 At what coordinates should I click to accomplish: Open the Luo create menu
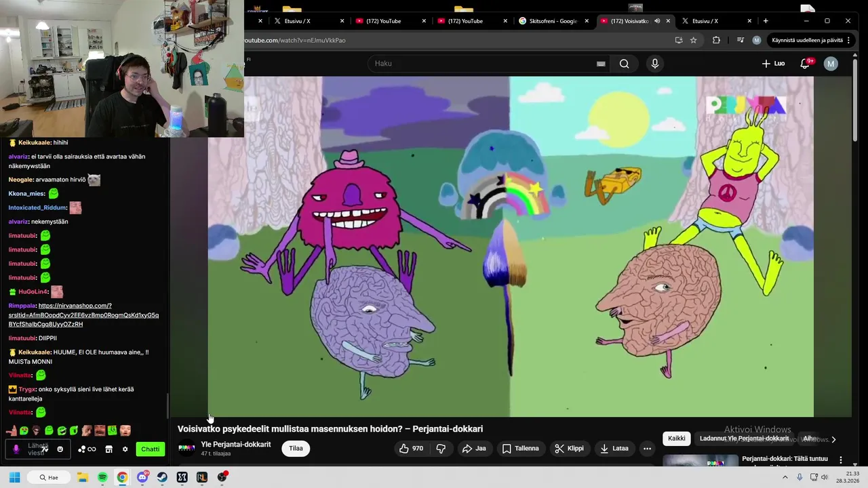pos(773,64)
